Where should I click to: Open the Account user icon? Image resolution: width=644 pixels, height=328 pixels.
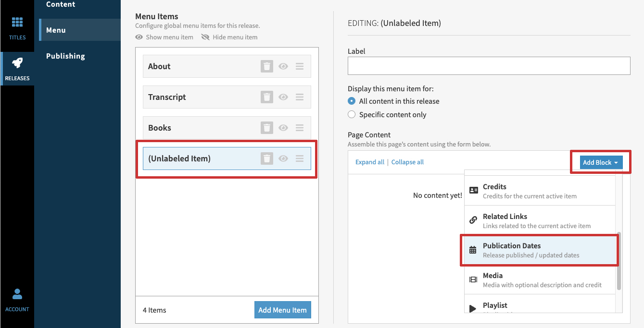17,294
